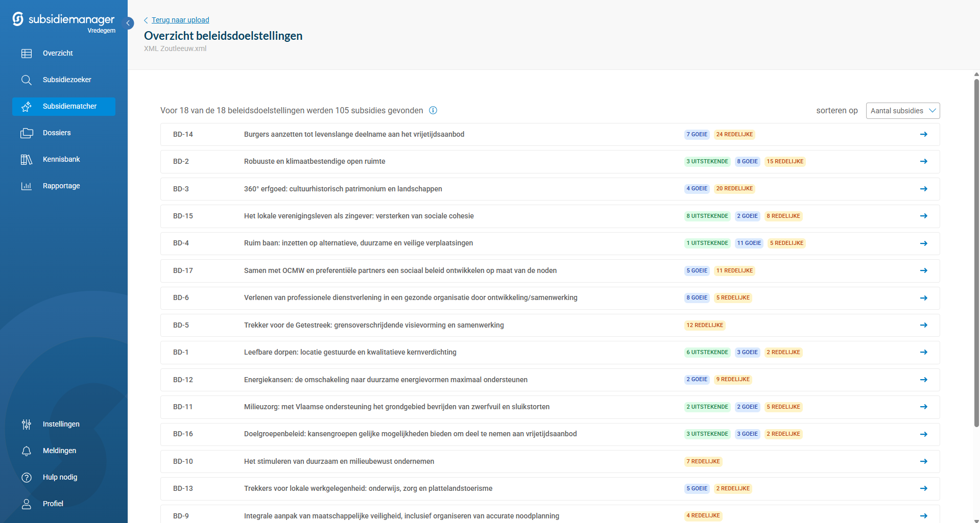
Task: Click the 'Milieuzorg: met Vlaamse ondersteuning' row text
Action: click(397, 407)
